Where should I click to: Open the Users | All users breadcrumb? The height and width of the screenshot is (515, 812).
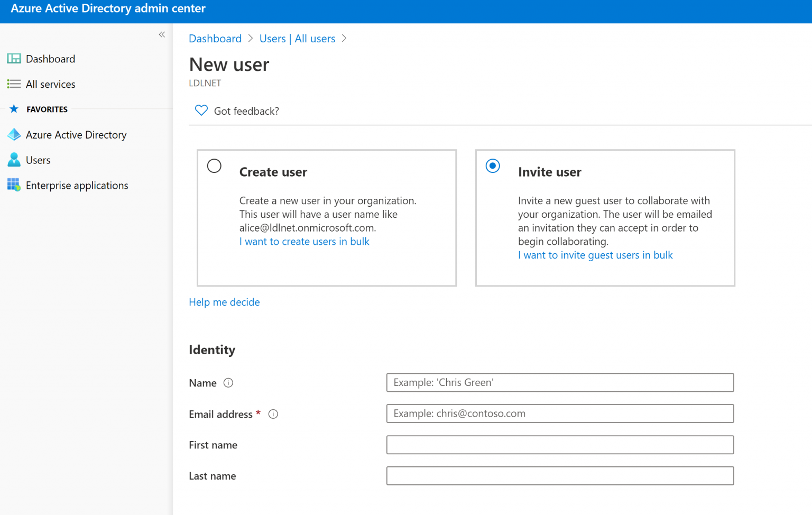point(297,39)
